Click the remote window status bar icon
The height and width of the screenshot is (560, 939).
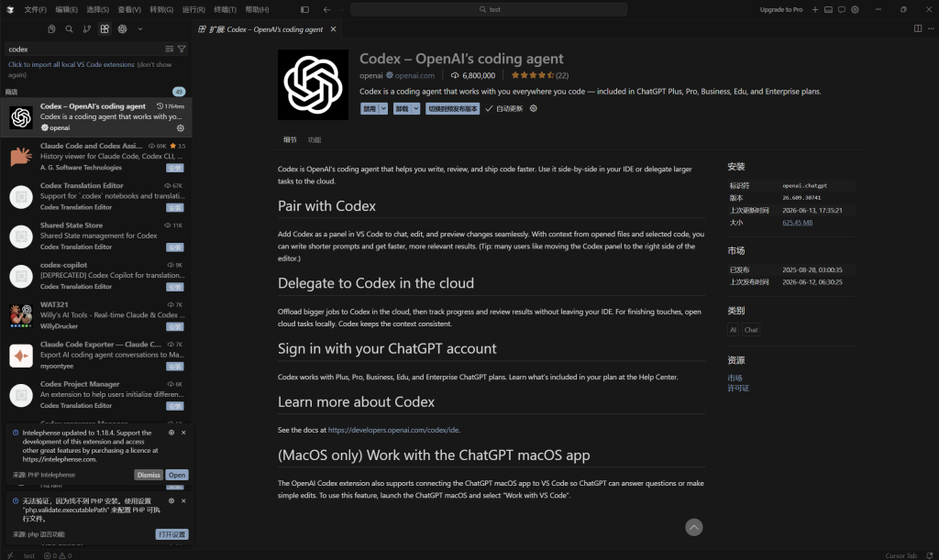coord(9,555)
